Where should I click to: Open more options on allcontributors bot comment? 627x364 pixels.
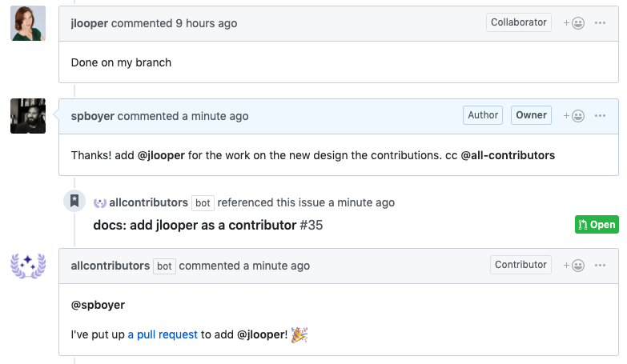(600, 266)
